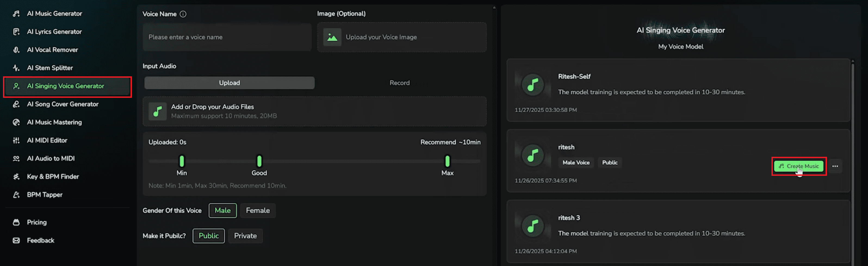Select the Ritesh-Self model title
The width and height of the screenshot is (868, 266).
pyautogui.click(x=574, y=76)
